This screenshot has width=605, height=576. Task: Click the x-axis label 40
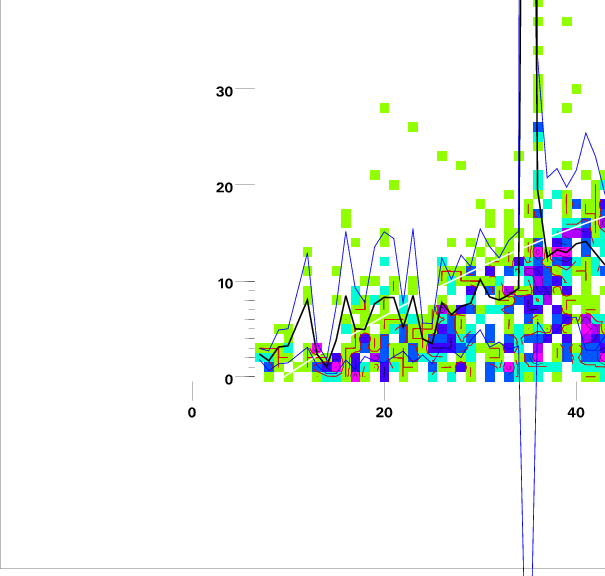point(576,412)
